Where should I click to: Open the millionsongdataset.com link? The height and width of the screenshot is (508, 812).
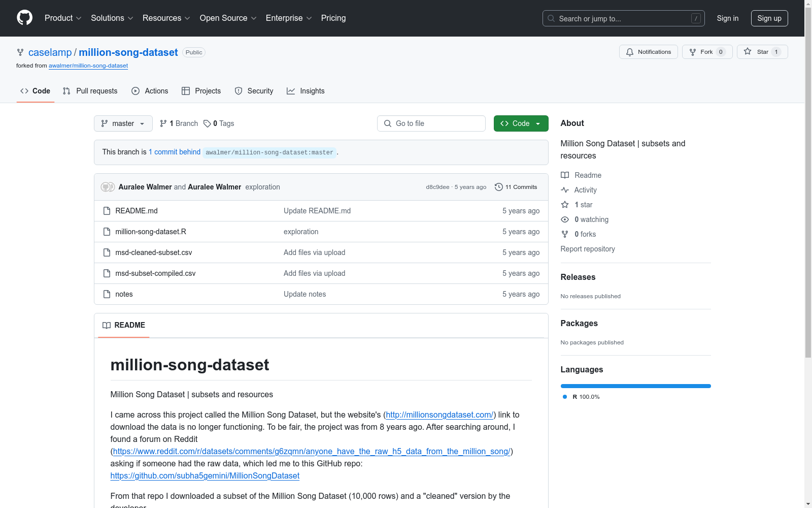coord(440,415)
